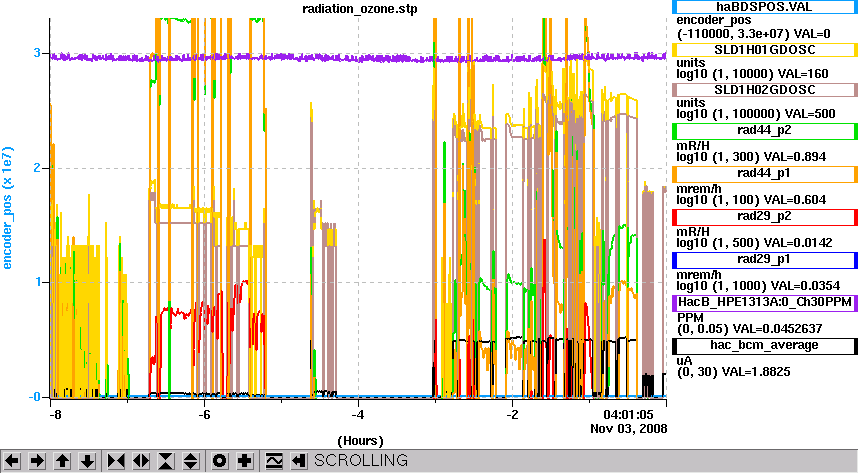Select the rad29_p1 blue legend entry
The width and height of the screenshot is (858, 473).
[x=764, y=259]
